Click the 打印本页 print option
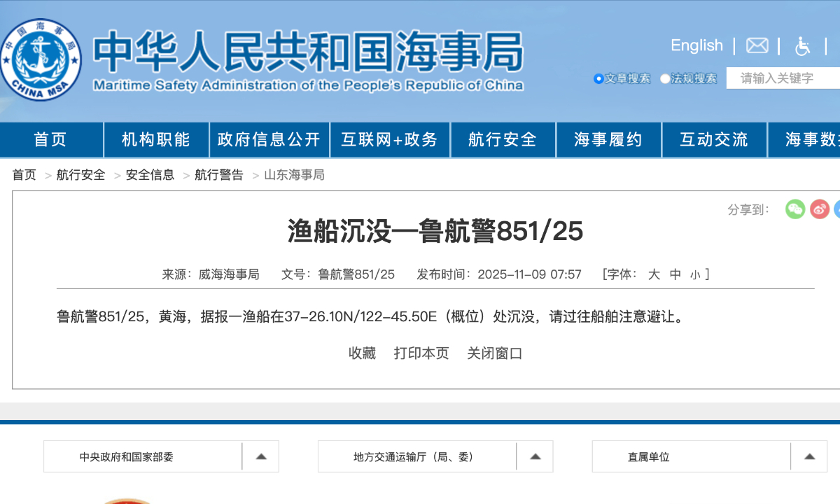Image resolution: width=840 pixels, height=504 pixels. [x=421, y=353]
